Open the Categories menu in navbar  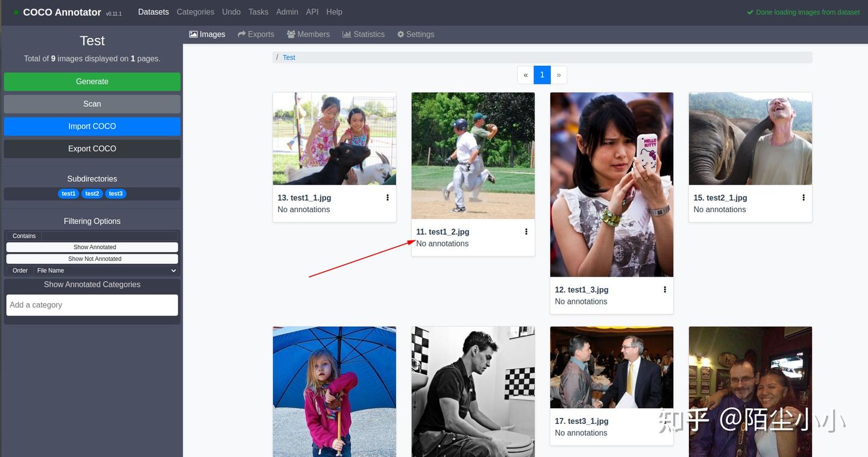(195, 12)
